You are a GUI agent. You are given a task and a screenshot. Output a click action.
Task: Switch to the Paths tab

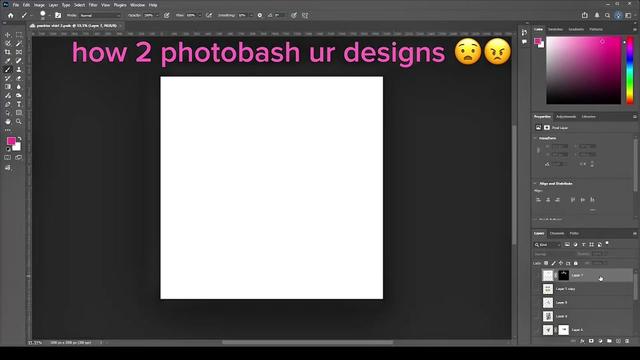(x=574, y=233)
